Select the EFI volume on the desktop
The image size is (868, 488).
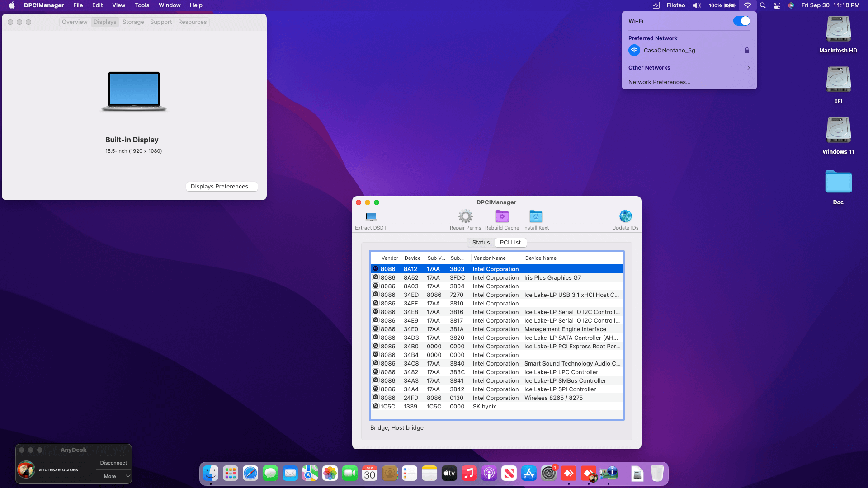tap(838, 80)
